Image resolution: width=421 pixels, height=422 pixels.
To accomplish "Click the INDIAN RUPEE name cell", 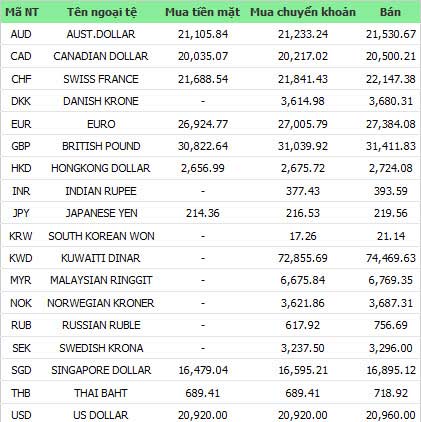I will coord(101,191).
